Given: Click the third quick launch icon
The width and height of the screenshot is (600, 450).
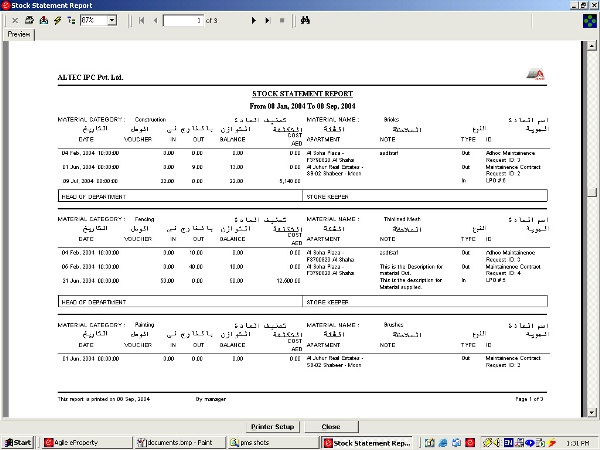Looking at the screenshot, I should [x=457, y=443].
